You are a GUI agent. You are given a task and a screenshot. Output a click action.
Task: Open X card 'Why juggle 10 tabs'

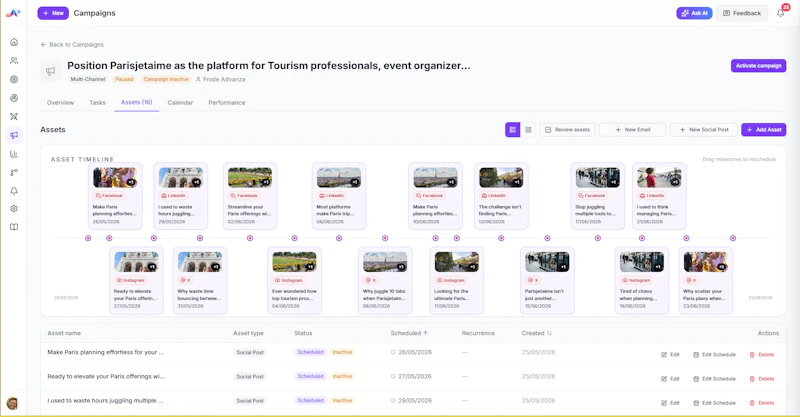(385, 280)
